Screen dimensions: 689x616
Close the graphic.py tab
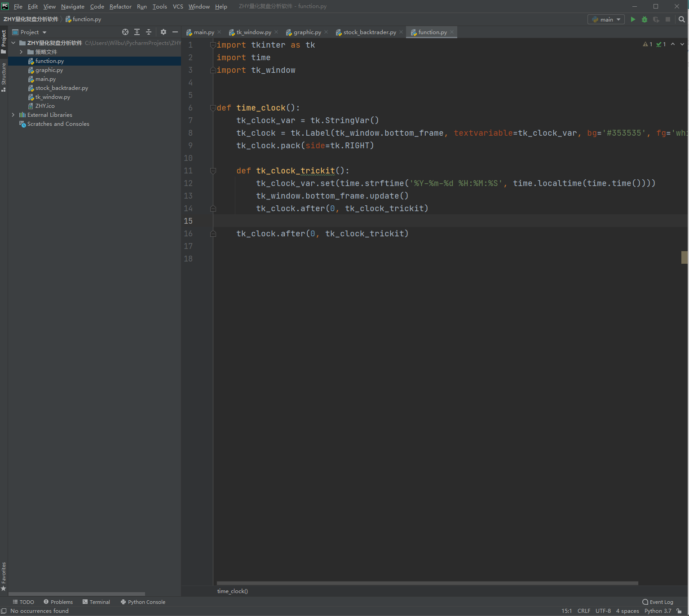pyautogui.click(x=326, y=32)
